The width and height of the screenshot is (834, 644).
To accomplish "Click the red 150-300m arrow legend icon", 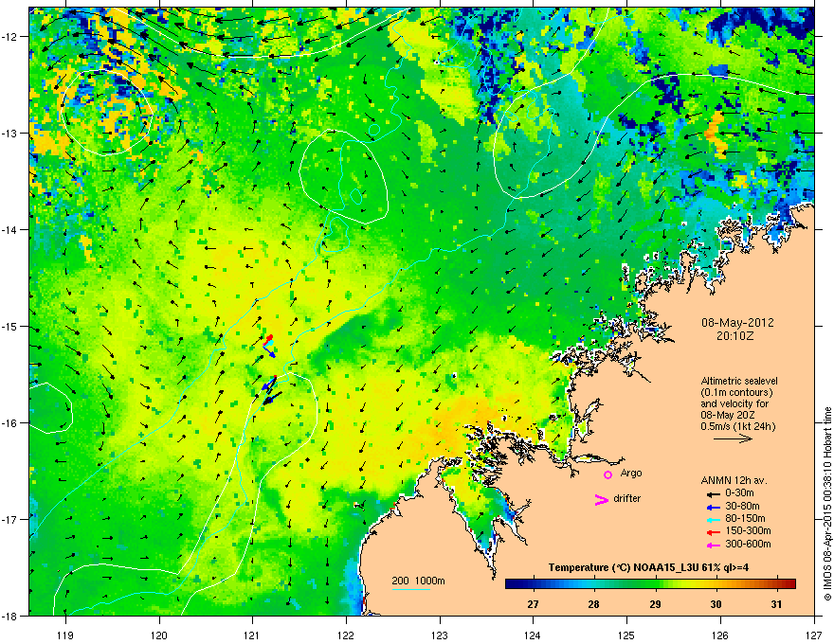I will (714, 532).
